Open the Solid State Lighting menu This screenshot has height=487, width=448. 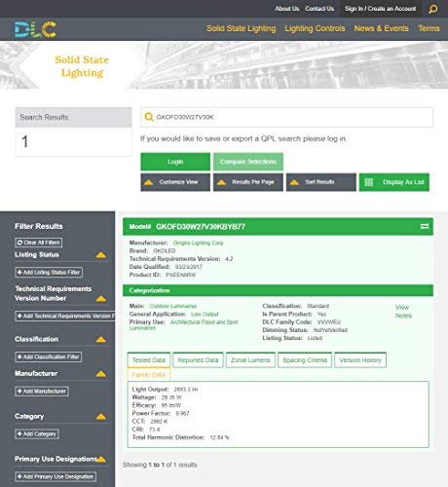click(242, 28)
